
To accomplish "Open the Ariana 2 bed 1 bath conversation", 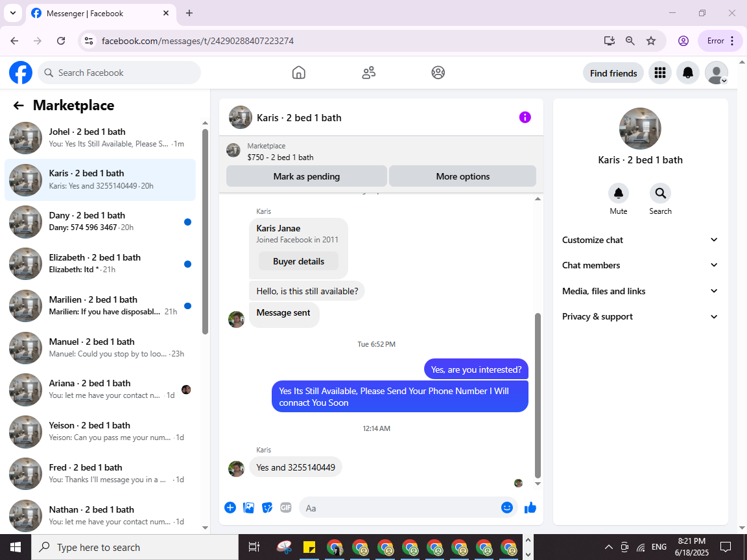I will pos(100,390).
